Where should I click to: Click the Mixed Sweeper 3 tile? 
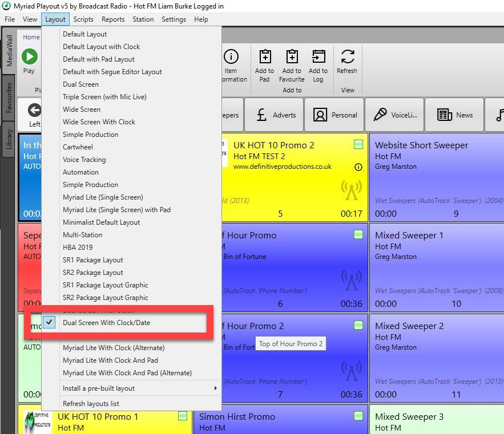coord(437,419)
